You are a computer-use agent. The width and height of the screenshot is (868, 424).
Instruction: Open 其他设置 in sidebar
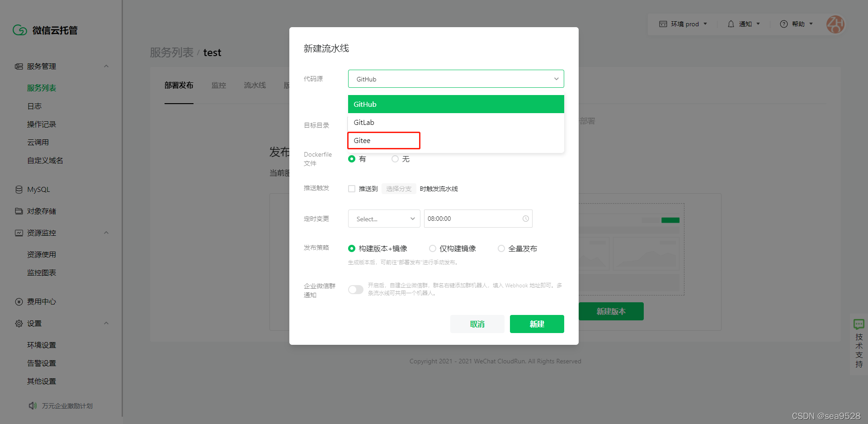42,381
